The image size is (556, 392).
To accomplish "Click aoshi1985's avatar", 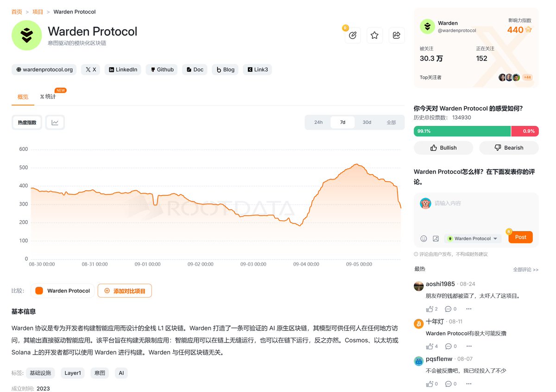I will tap(418, 286).
